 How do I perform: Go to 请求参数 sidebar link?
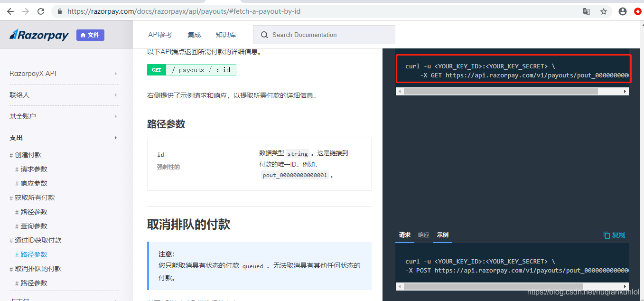[34, 169]
